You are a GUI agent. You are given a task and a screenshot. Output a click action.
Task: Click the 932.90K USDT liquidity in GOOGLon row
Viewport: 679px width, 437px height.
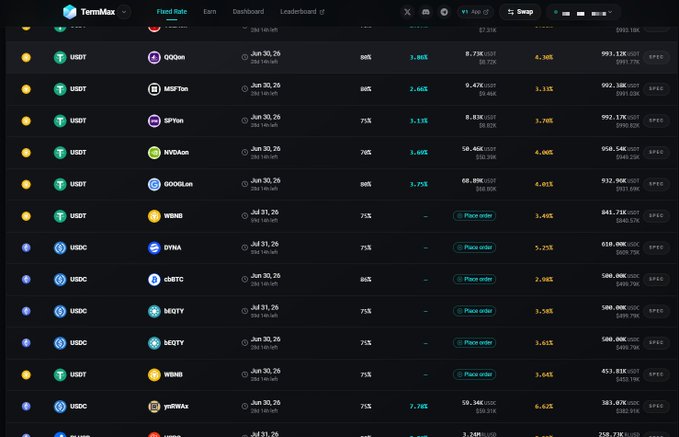620,181
